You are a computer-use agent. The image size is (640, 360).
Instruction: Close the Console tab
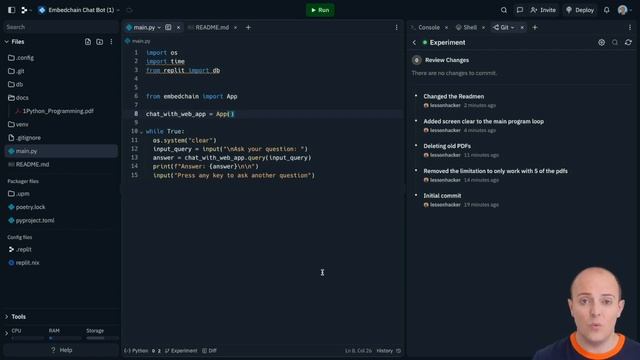pyautogui.click(x=446, y=27)
